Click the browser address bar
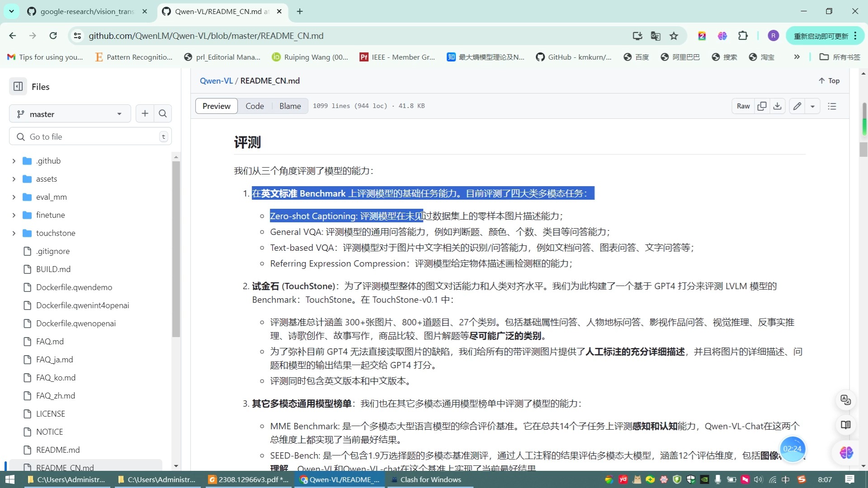The height and width of the screenshot is (488, 868). pyautogui.click(x=353, y=36)
